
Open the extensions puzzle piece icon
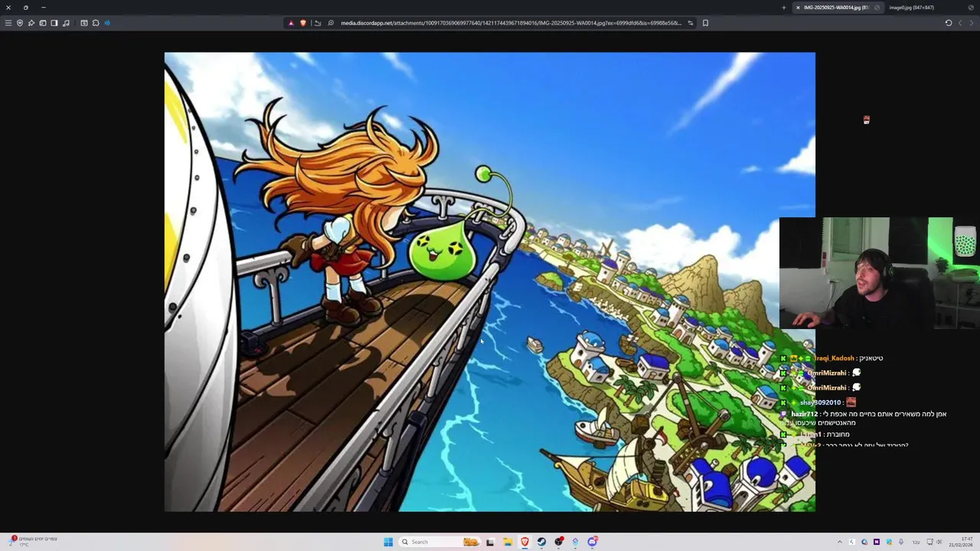click(96, 23)
